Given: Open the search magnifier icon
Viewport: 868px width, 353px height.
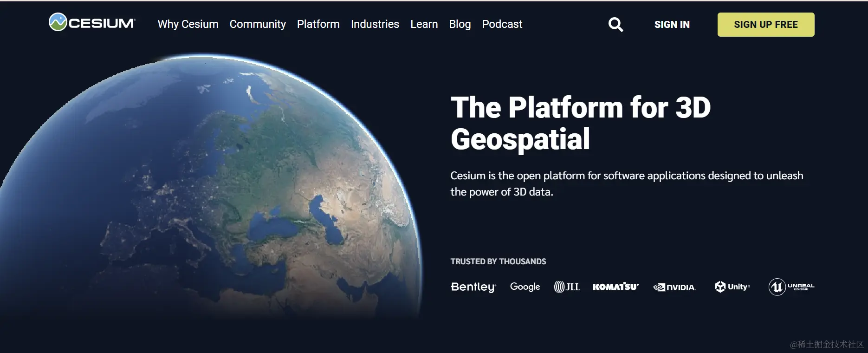Looking at the screenshot, I should click(615, 24).
